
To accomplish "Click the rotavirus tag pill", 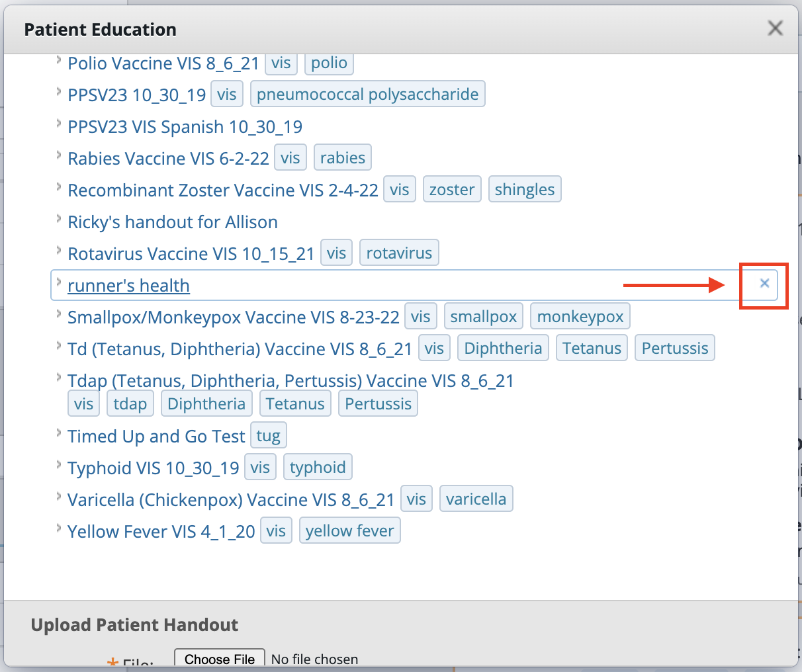I will (399, 252).
